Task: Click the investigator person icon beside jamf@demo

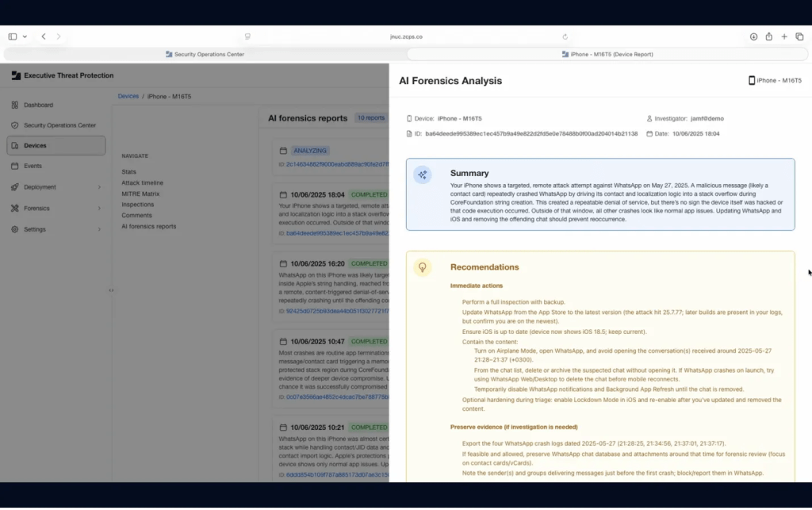Action: [648, 118]
